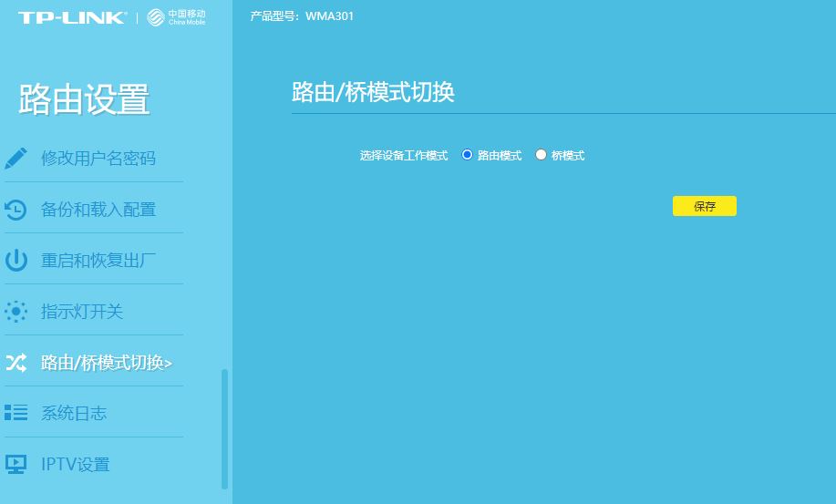Select the 路由模式 radio button
This screenshot has width=836, height=504.
coord(467,155)
